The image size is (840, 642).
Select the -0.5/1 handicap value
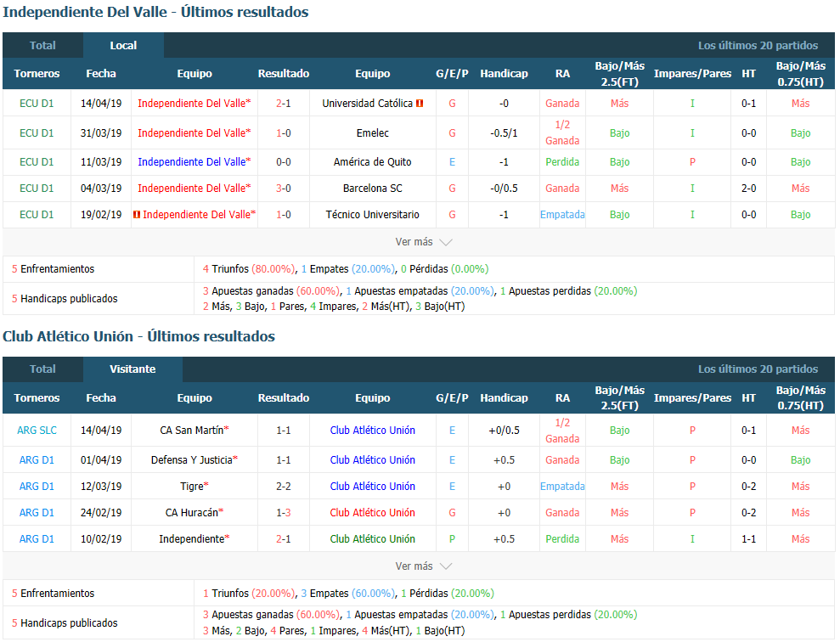tap(505, 132)
